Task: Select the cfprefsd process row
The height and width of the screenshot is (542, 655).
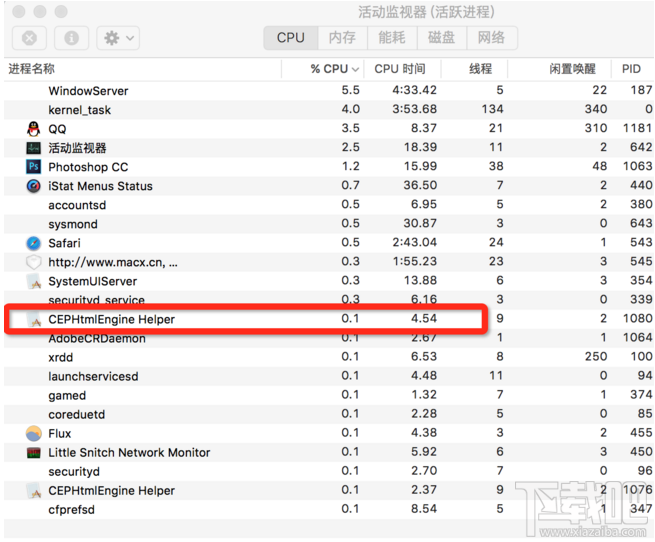Action: click(328, 509)
